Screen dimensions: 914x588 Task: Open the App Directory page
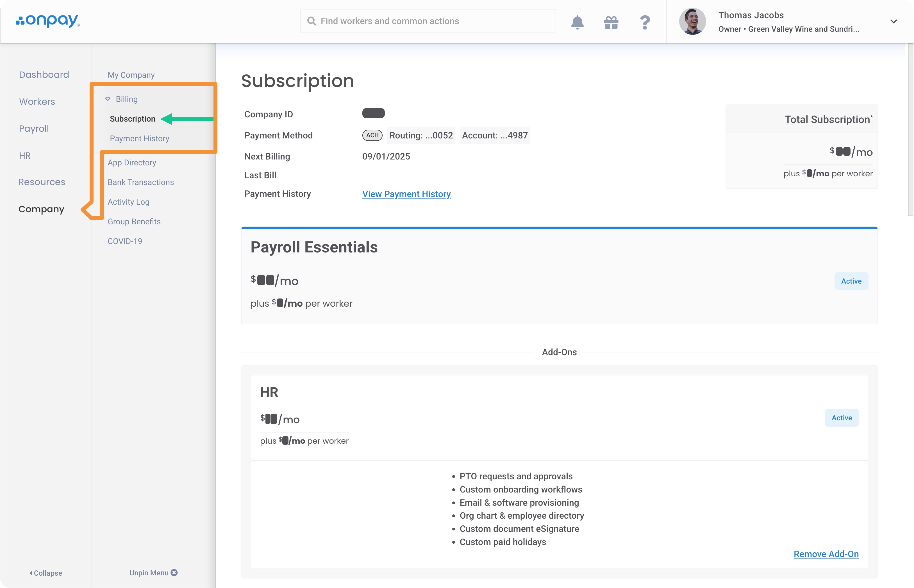click(132, 163)
